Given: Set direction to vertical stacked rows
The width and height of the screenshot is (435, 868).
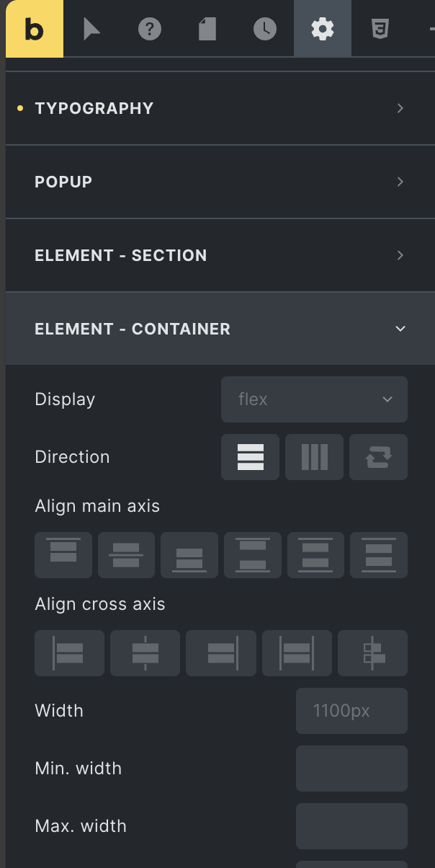Looking at the screenshot, I should [x=250, y=457].
